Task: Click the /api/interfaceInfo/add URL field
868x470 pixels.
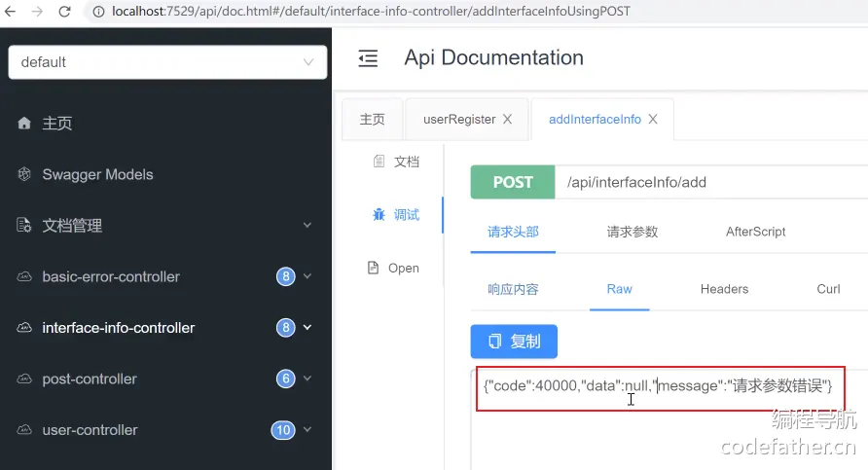Action: [711, 182]
